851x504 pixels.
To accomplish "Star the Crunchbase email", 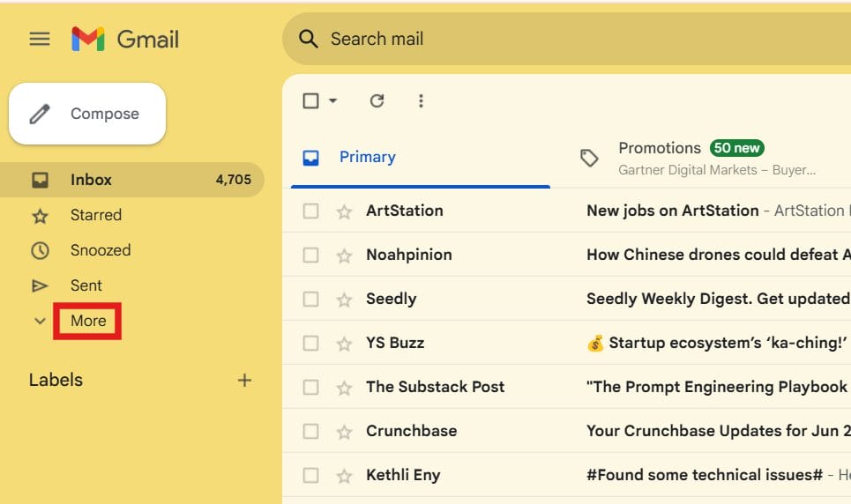I will tap(344, 432).
